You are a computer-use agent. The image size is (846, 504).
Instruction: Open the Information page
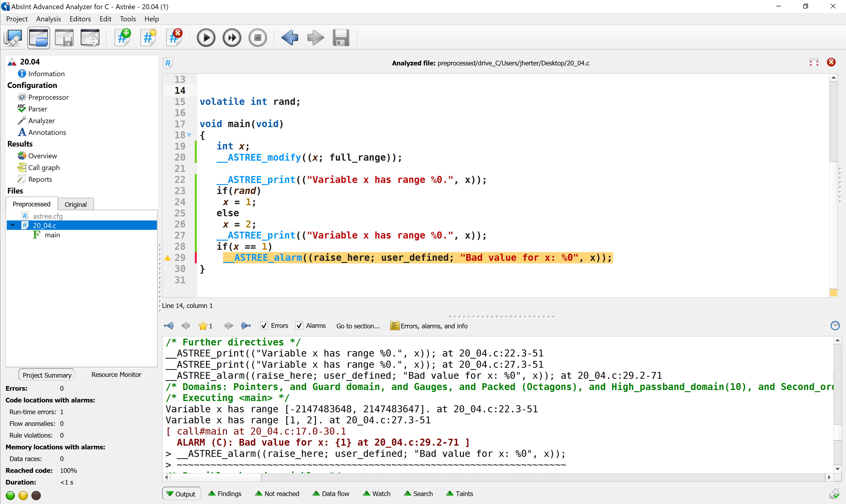(41, 74)
